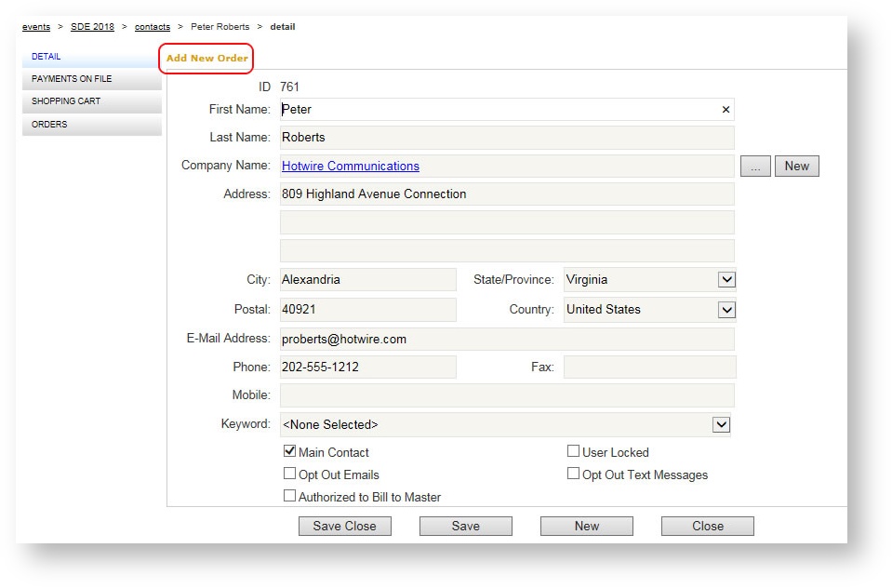Viewport: 892px width, 588px height.
Task: Switch to the Payments on File tab
Action: [91, 79]
